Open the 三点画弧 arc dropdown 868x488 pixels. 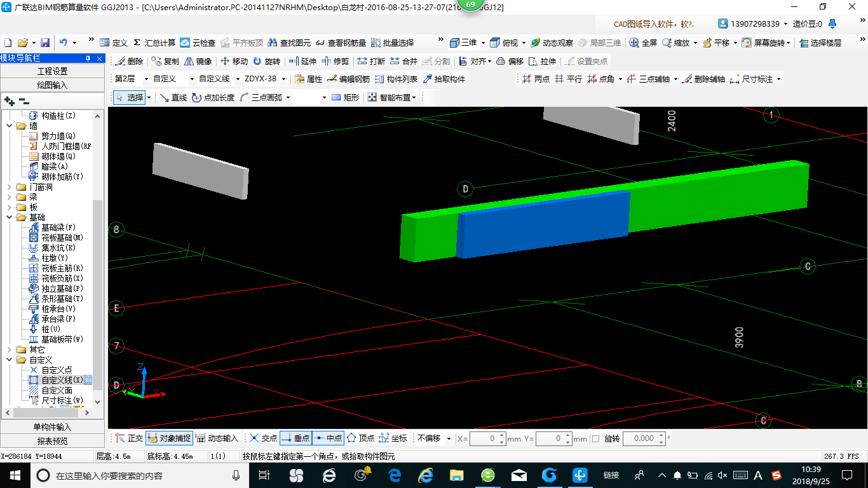(x=287, y=97)
